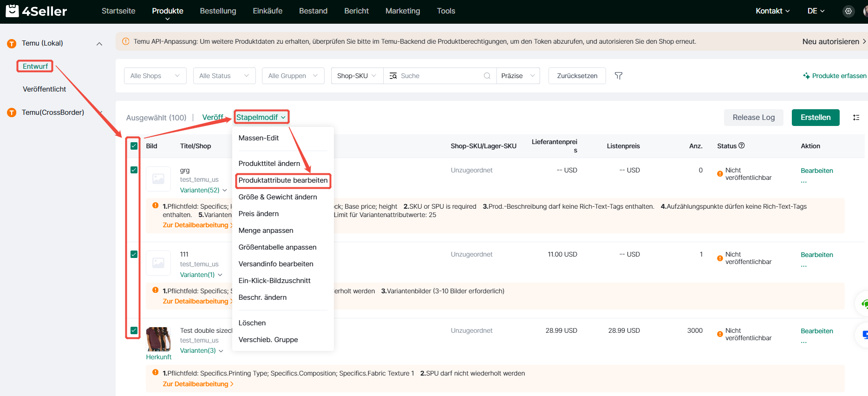Open Zur Detailbearbeitung for Test double size
The image size is (868, 396).
point(198,384)
